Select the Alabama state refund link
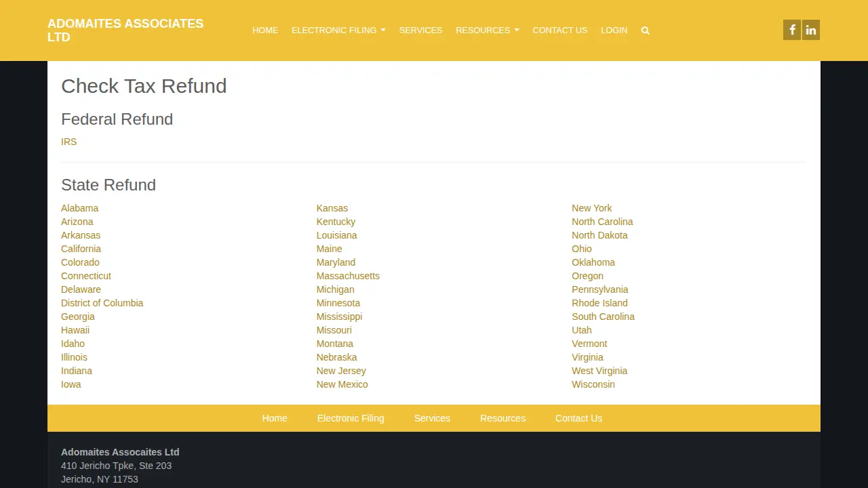Viewport: 868px width, 488px height. 80,208
